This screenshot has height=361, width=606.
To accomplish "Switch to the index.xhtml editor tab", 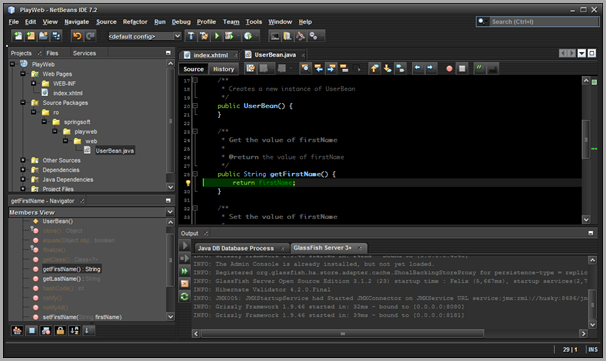I will point(210,55).
